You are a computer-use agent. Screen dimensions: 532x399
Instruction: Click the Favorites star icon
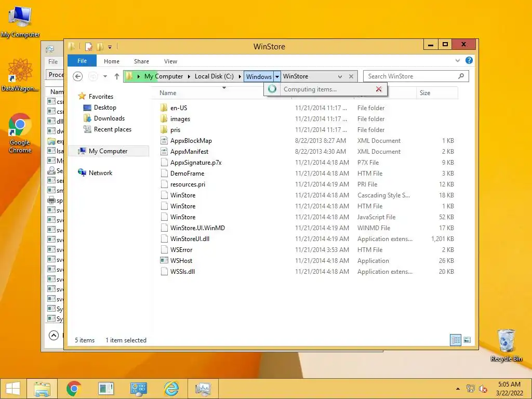[x=82, y=96]
